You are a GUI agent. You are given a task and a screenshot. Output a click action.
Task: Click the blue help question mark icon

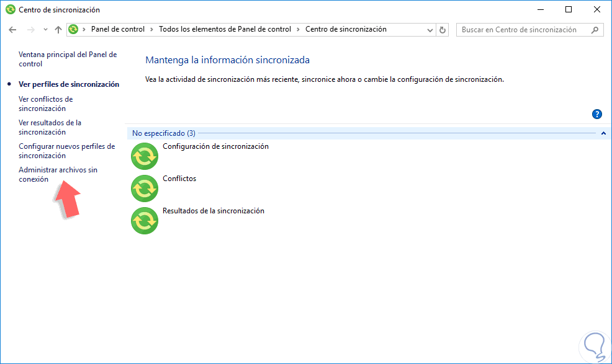(596, 114)
